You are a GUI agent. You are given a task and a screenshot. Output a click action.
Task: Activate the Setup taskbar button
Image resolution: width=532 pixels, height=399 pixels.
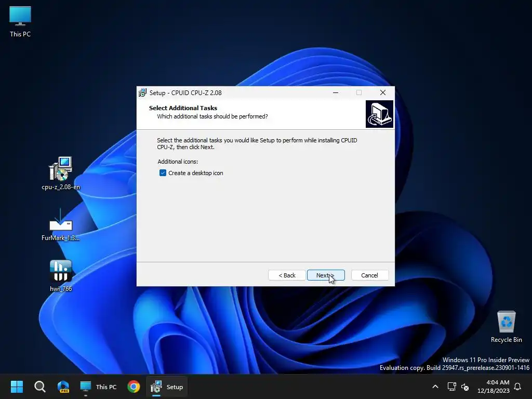[x=167, y=387]
